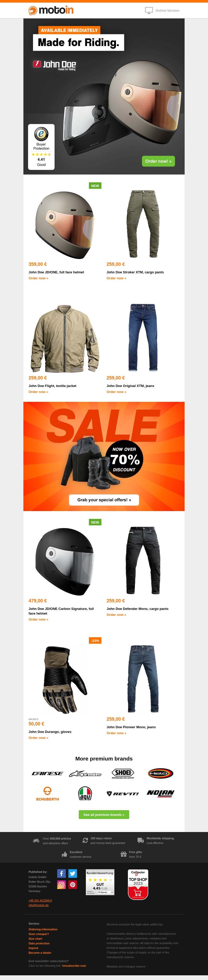Image resolution: width=208 pixels, height=980 pixels.
Task: Select the Schuberth brand logo
Action: point(47,794)
